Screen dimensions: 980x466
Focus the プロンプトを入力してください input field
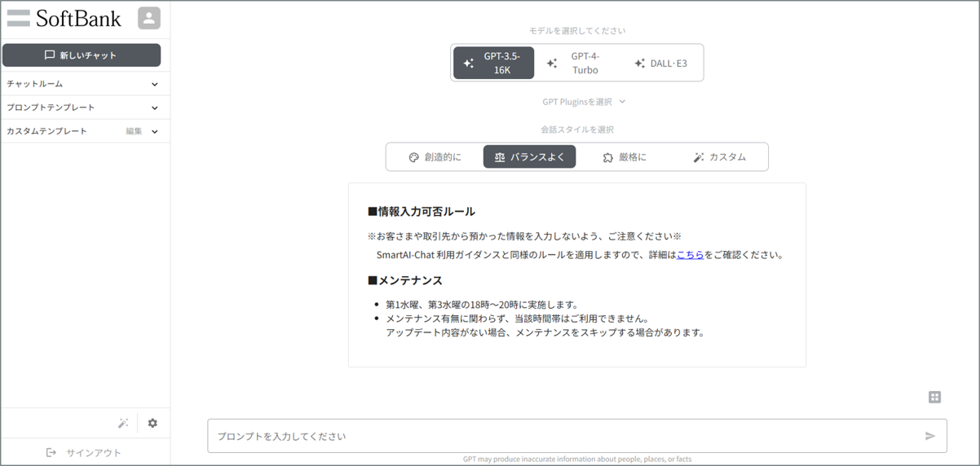pos(577,436)
